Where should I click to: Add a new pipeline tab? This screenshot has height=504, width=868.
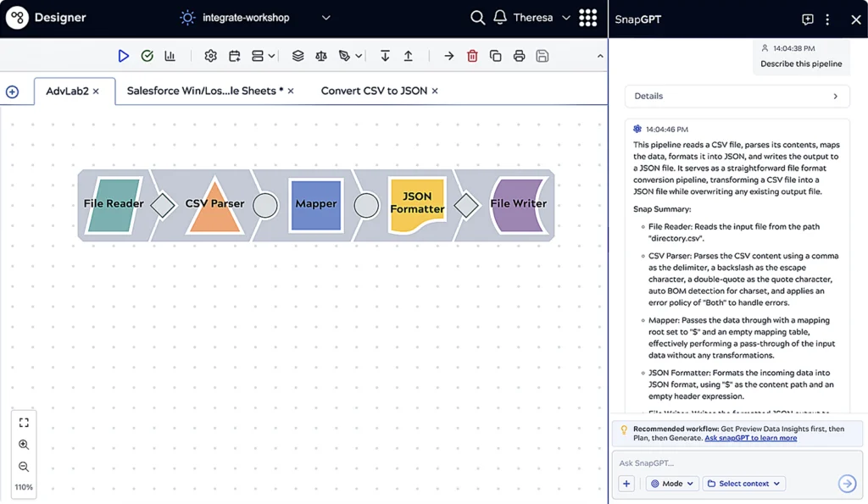pyautogui.click(x=12, y=91)
